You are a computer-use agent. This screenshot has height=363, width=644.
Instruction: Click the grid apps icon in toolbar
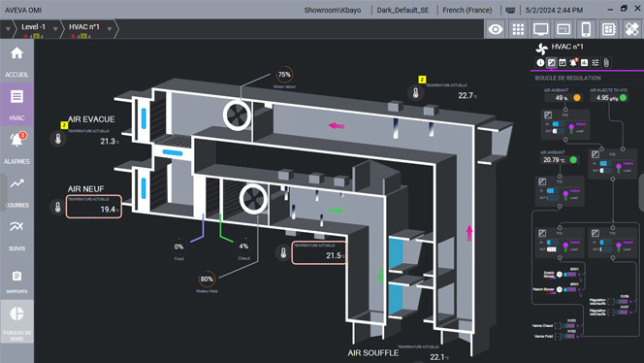tap(518, 29)
